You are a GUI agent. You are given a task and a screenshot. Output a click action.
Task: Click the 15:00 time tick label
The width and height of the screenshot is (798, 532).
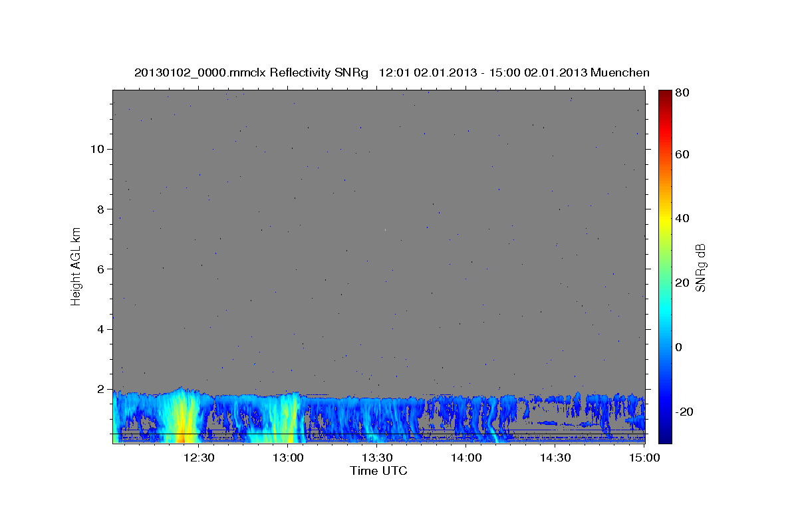click(x=644, y=458)
